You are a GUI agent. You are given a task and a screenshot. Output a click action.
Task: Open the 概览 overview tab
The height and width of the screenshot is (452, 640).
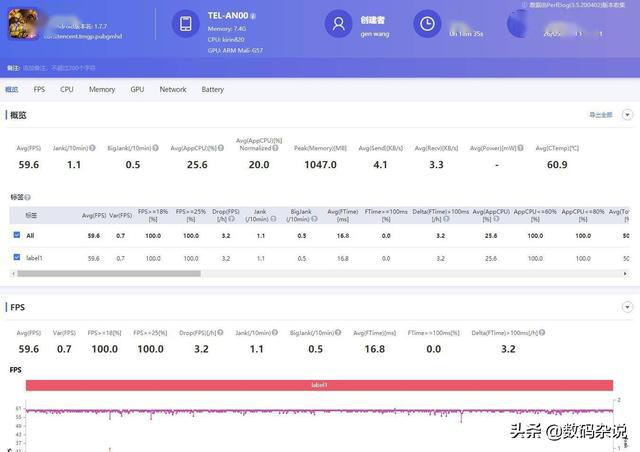(x=11, y=89)
